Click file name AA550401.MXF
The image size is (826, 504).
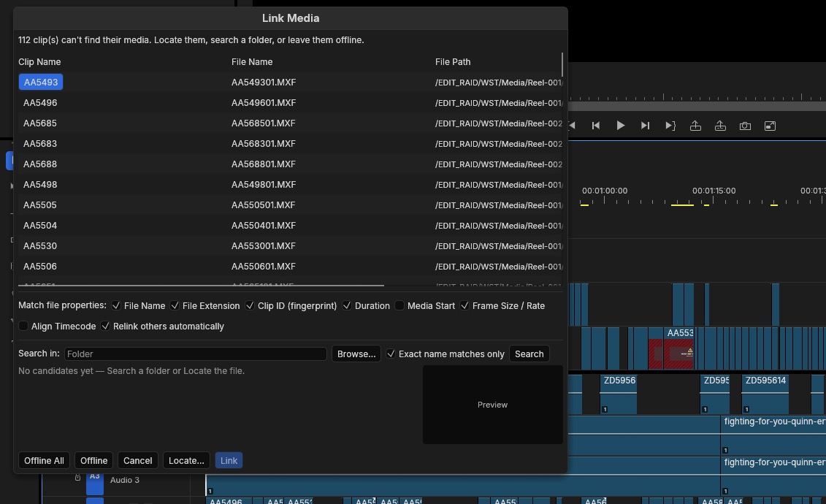[x=264, y=226]
